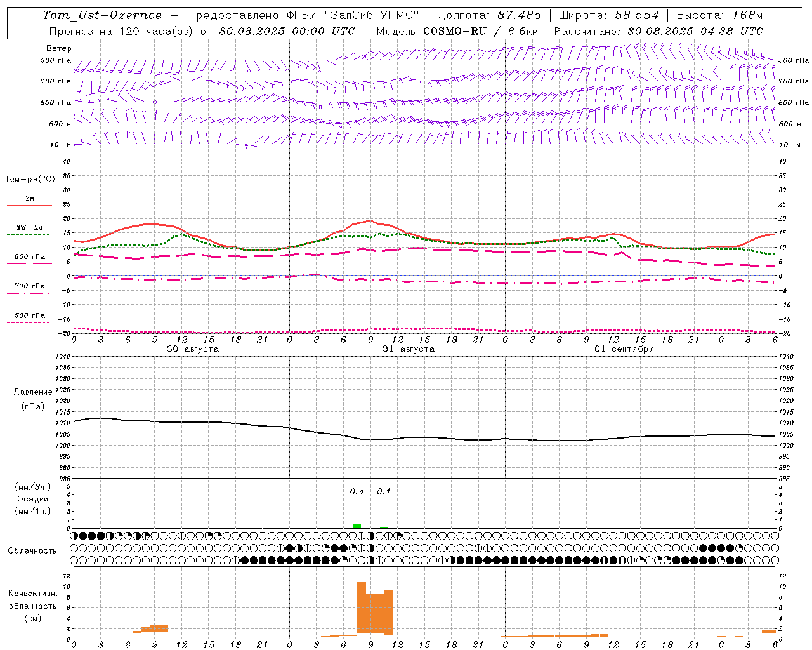Click the (гПа) unit under Давление
Screen dimensions: 812x650
click(33, 406)
